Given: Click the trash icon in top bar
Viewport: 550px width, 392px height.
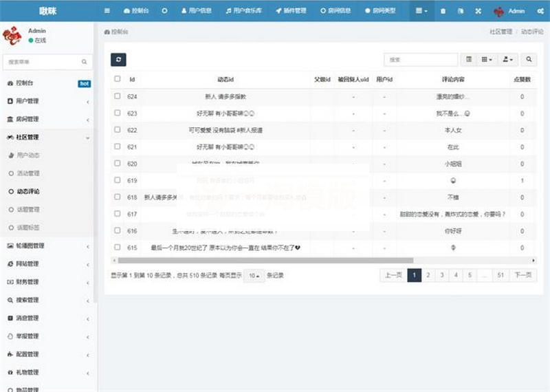Looking at the screenshot, I should click(443, 11).
